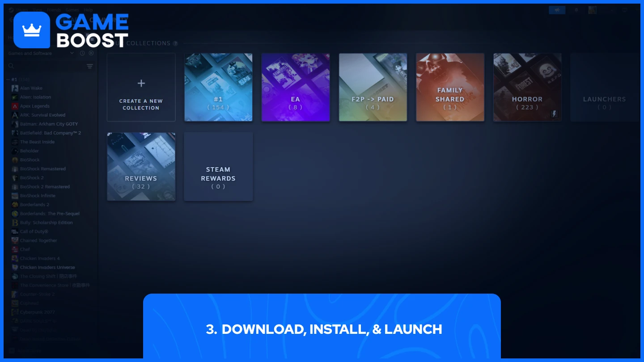Screen dimensions: 644x362
Task: Select BioShock 2 Remastered in list
Action: [x=45, y=187]
